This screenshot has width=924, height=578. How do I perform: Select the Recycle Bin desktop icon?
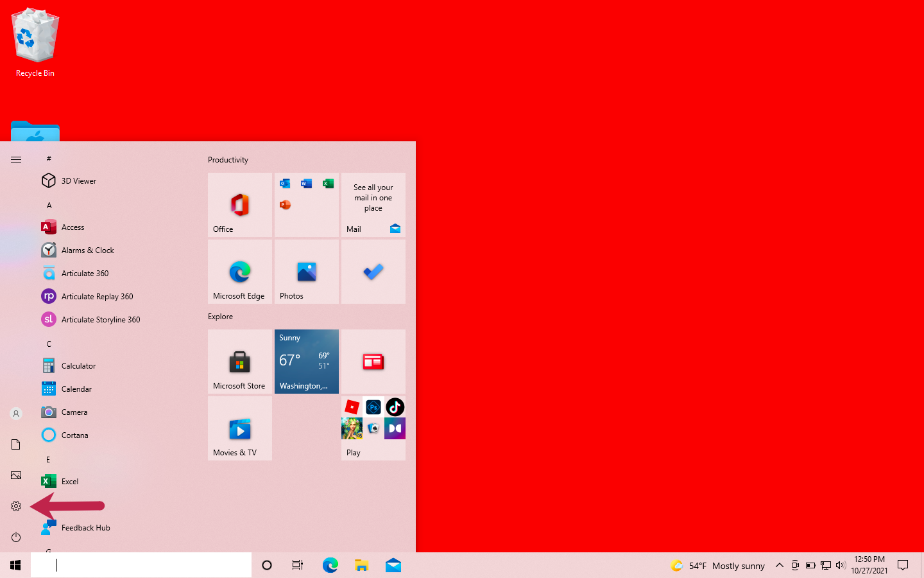35,43
